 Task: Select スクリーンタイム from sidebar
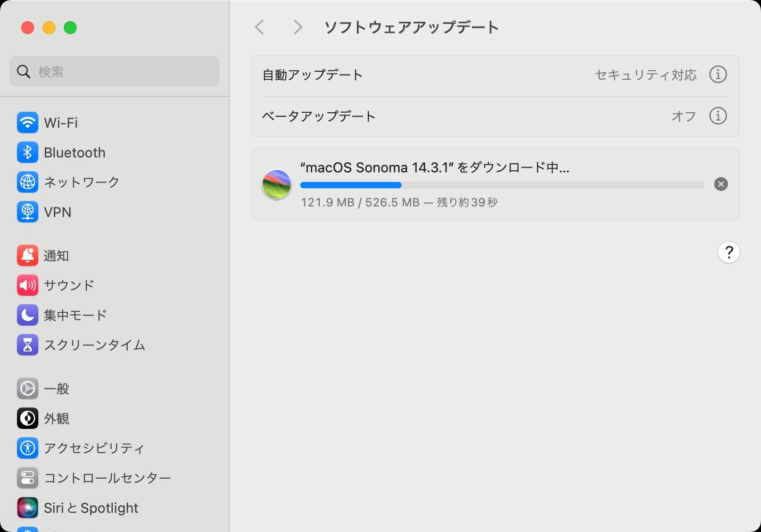[95, 345]
